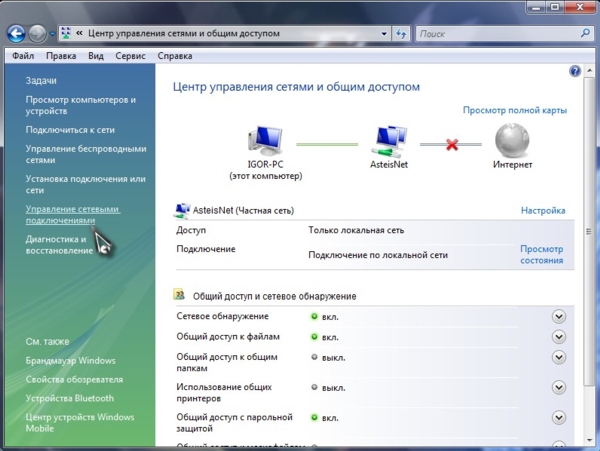The image size is (600, 451).
Task: Click the scrollbar down arrow
Action: (589, 440)
